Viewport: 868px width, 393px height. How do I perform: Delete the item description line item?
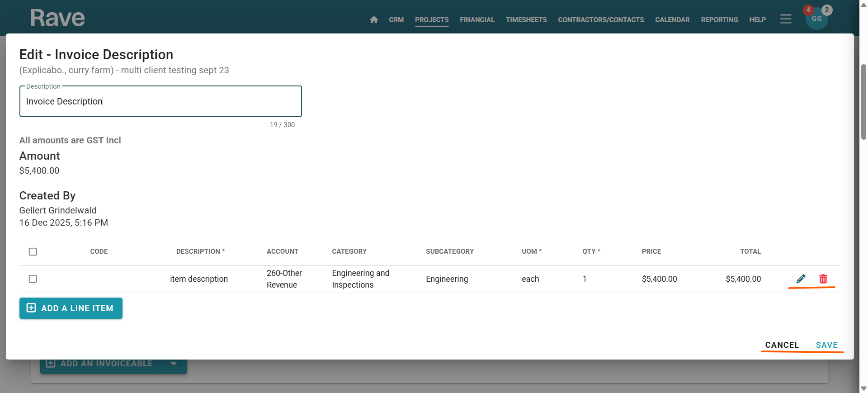point(823,279)
